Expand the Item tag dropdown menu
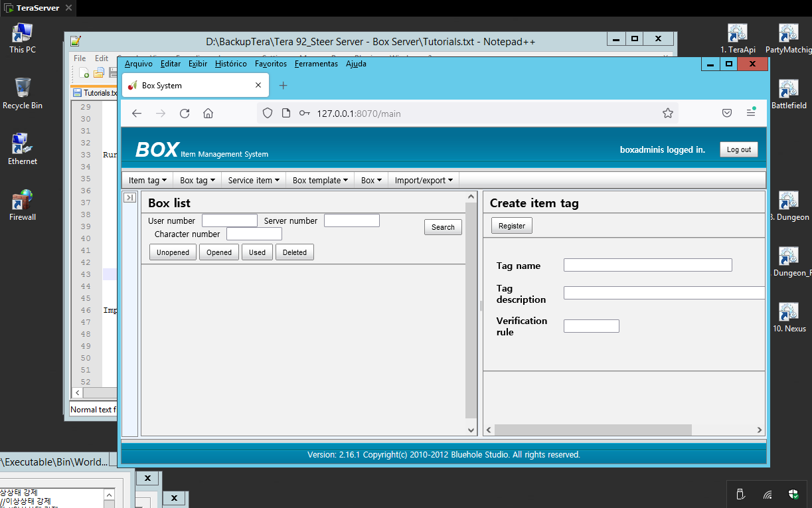Viewport: 812px width, 508px height. [147, 180]
